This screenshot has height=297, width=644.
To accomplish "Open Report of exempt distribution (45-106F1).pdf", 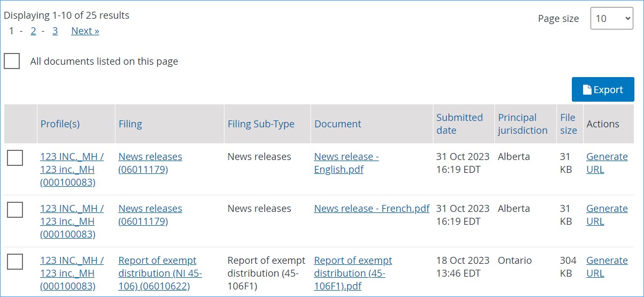I will click(353, 273).
